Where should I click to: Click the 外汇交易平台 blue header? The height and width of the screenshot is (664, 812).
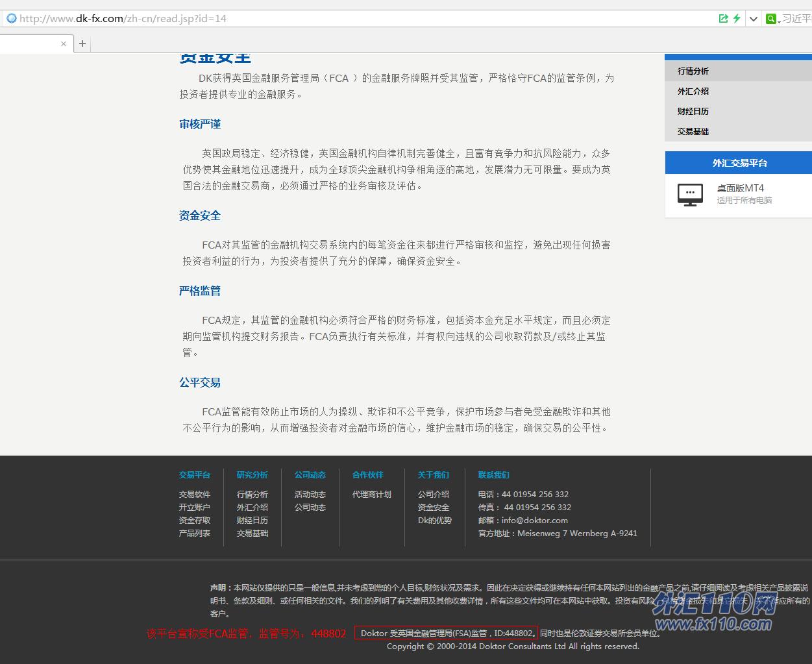tap(739, 162)
